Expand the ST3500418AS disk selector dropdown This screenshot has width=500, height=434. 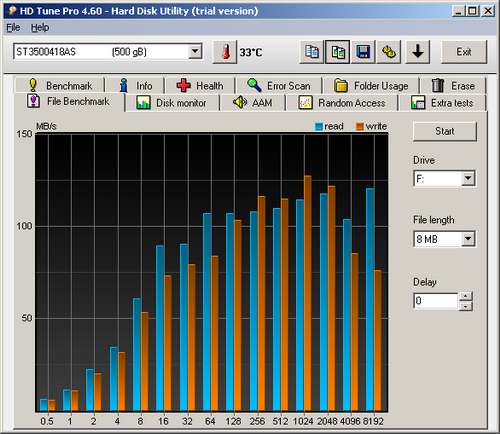tap(195, 52)
